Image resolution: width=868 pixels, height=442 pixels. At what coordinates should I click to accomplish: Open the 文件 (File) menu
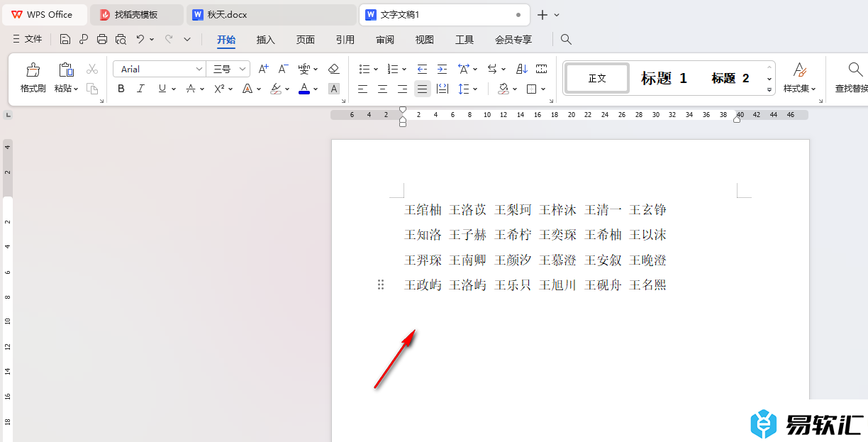coord(28,39)
